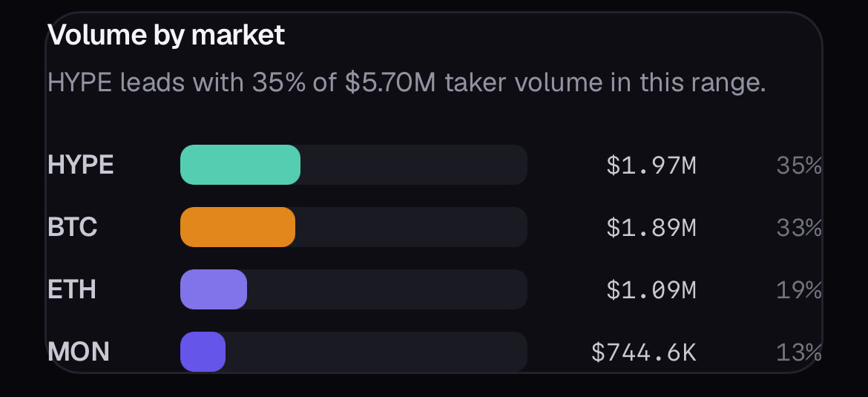The width and height of the screenshot is (868, 397).
Task: Click the orange BTC volume bar
Action: [237, 227]
